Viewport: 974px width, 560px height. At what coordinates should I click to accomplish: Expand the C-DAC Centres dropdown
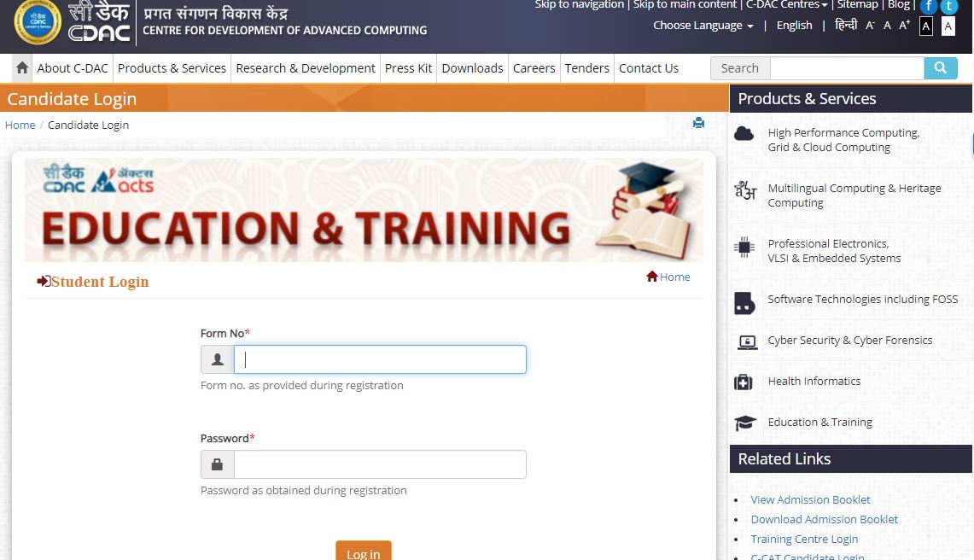(x=786, y=5)
